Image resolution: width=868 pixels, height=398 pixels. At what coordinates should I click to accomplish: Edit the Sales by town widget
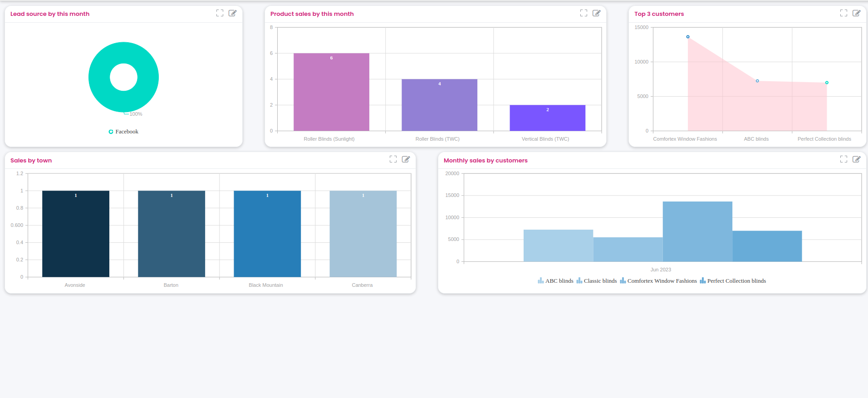(406, 159)
